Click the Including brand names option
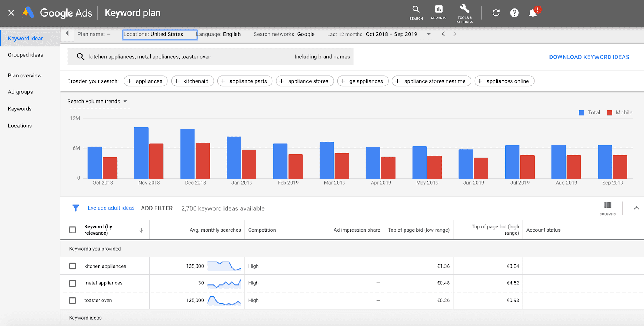The width and height of the screenshot is (644, 326). tap(322, 57)
